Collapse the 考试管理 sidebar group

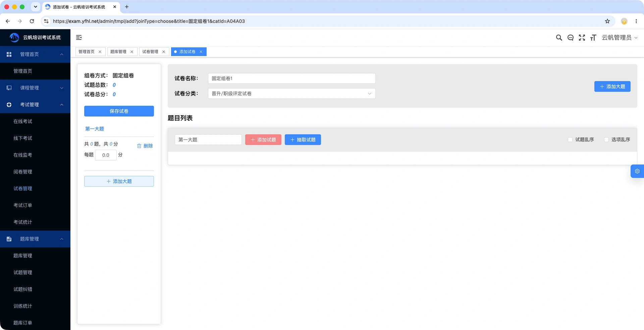(35, 105)
